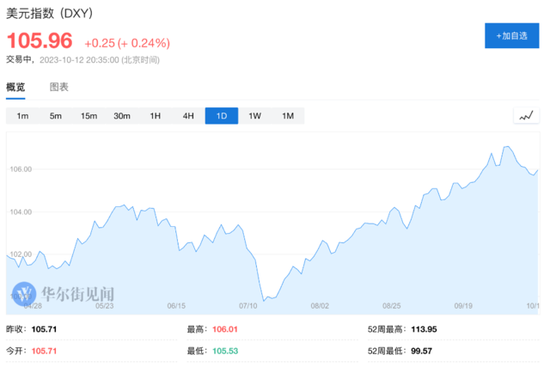This screenshot has height=367, width=550.
Task: Click the 104.00 y-axis label
Action: (x=21, y=212)
